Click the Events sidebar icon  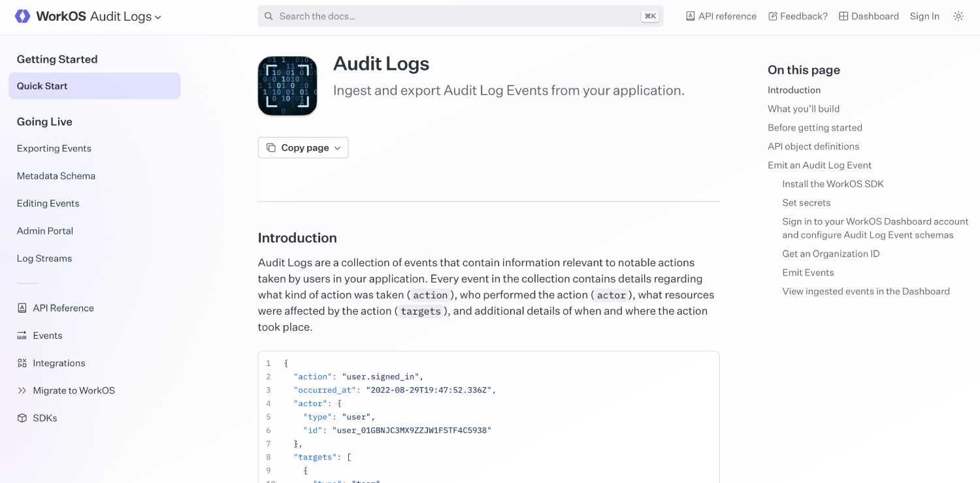(22, 335)
